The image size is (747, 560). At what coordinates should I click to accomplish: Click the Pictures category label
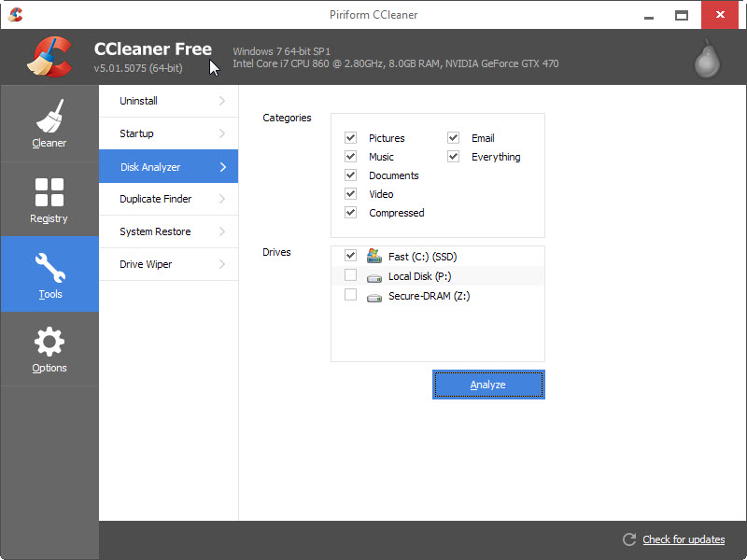coord(387,138)
